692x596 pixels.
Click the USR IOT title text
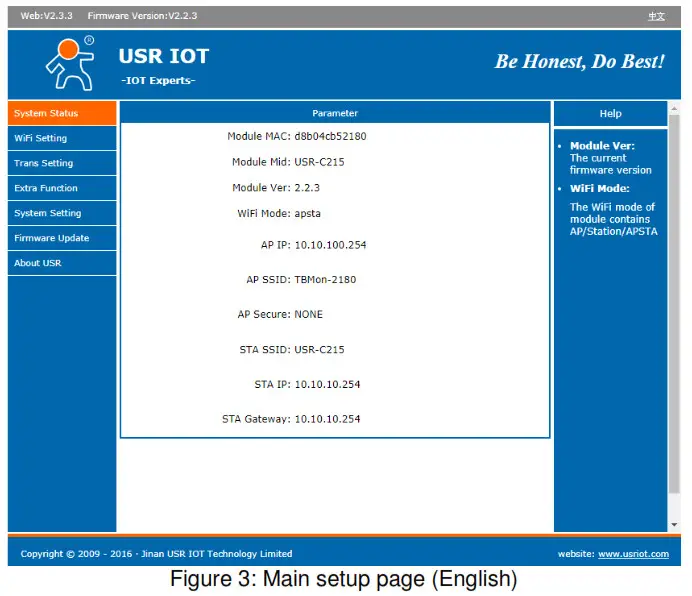(163, 57)
